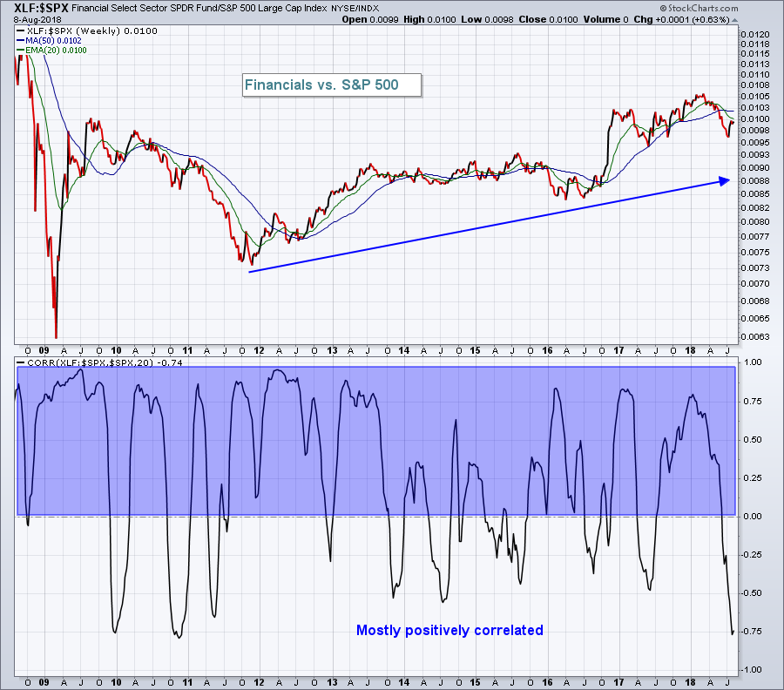
Task: Click the 0.0063 y-axis price label
Action: (755, 336)
